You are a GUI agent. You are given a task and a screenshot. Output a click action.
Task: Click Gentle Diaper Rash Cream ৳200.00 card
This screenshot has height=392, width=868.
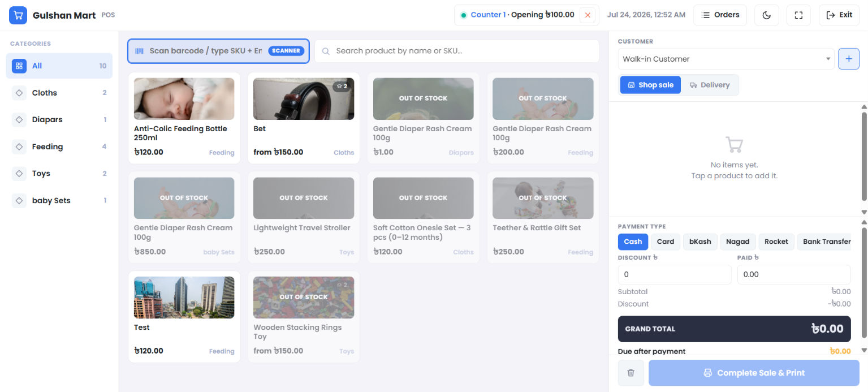pos(543,118)
